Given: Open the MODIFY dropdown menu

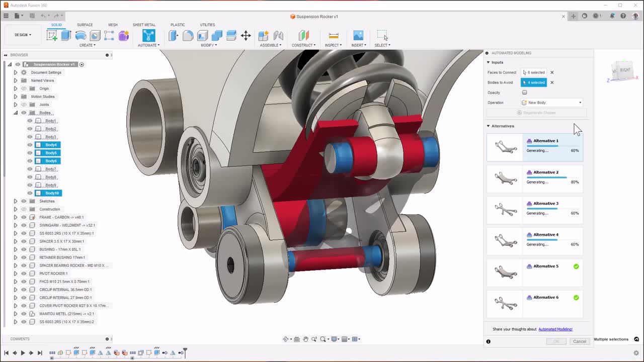Looking at the screenshot, I should [209, 45].
